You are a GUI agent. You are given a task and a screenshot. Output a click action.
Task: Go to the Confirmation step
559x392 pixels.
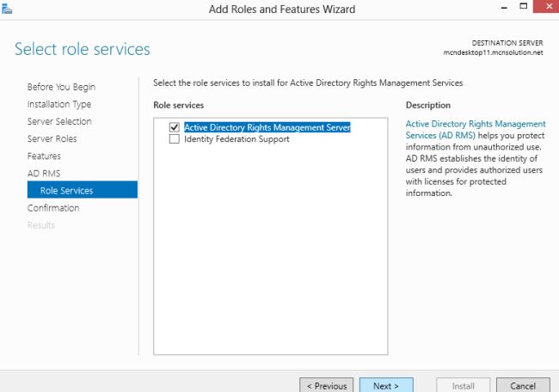coord(53,207)
